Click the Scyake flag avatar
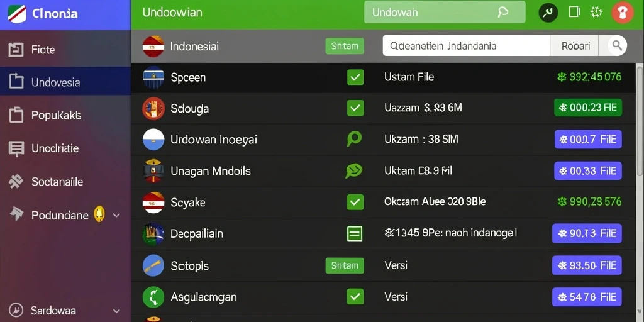Viewport: 644px width, 322px height. [x=153, y=202]
